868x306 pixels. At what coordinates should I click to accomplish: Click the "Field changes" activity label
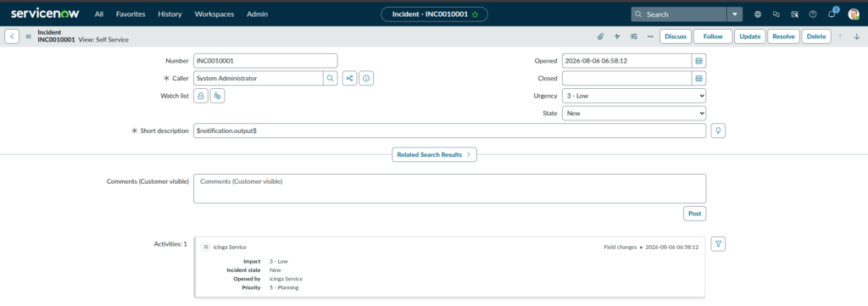point(620,247)
